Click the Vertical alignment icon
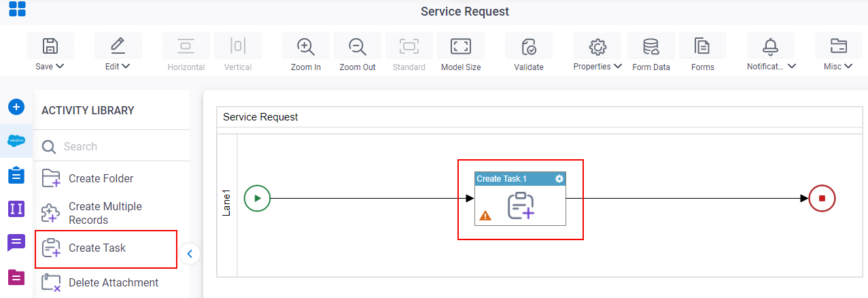The image size is (868, 298). [x=238, y=46]
